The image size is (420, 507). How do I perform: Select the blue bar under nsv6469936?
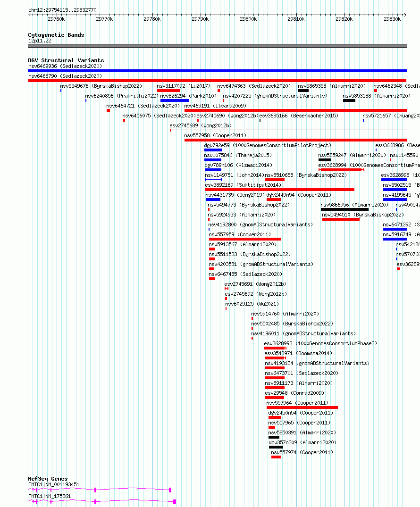(217, 70)
